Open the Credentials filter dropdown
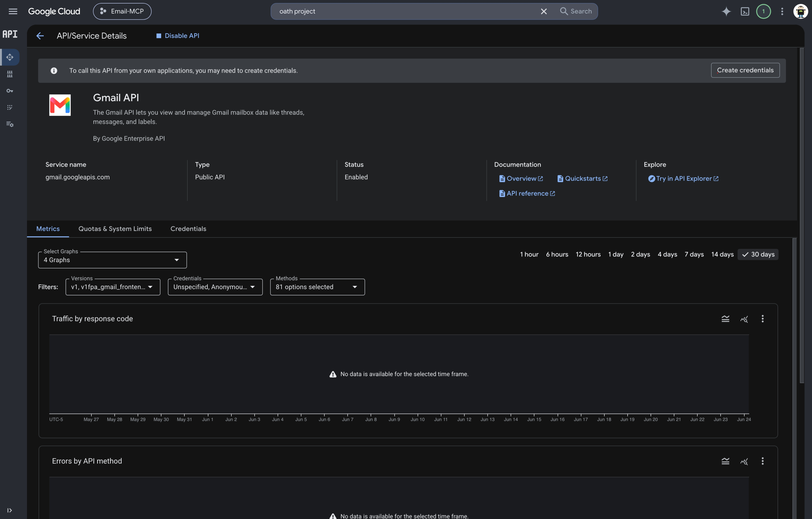 215,287
